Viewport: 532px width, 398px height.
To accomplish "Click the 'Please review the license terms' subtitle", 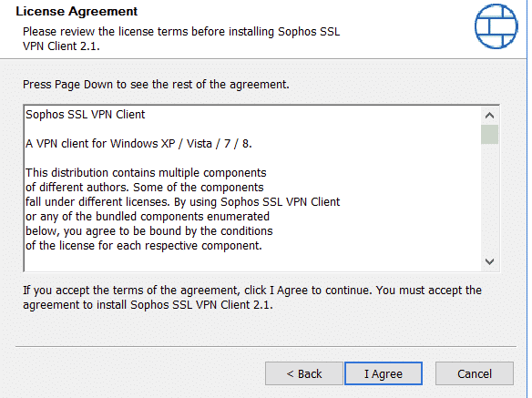I will pyautogui.click(x=181, y=38).
